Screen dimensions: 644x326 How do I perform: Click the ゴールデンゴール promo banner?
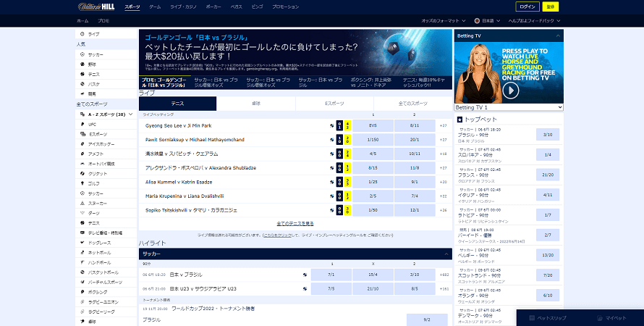pyautogui.click(x=295, y=53)
